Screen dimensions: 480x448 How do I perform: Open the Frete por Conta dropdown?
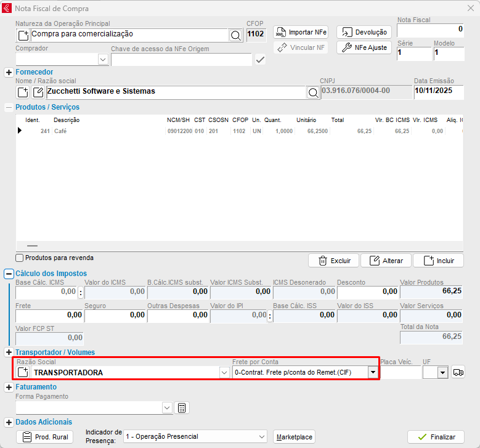373,372
